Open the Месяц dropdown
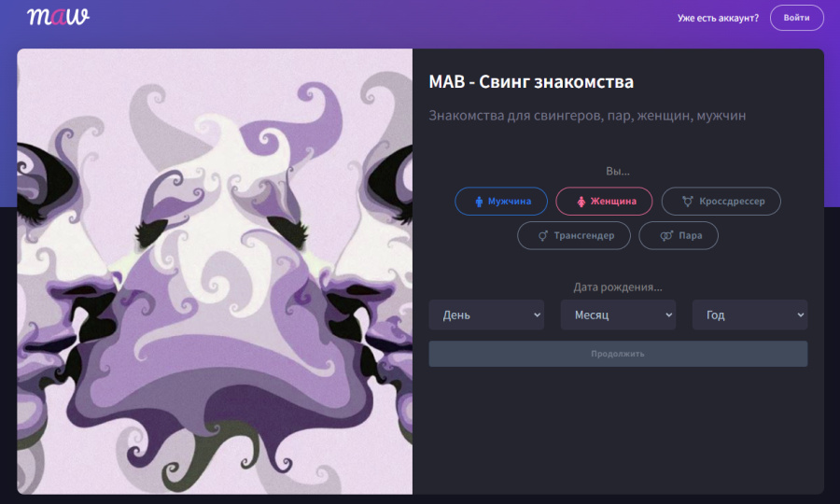This screenshot has height=504, width=840. click(618, 315)
